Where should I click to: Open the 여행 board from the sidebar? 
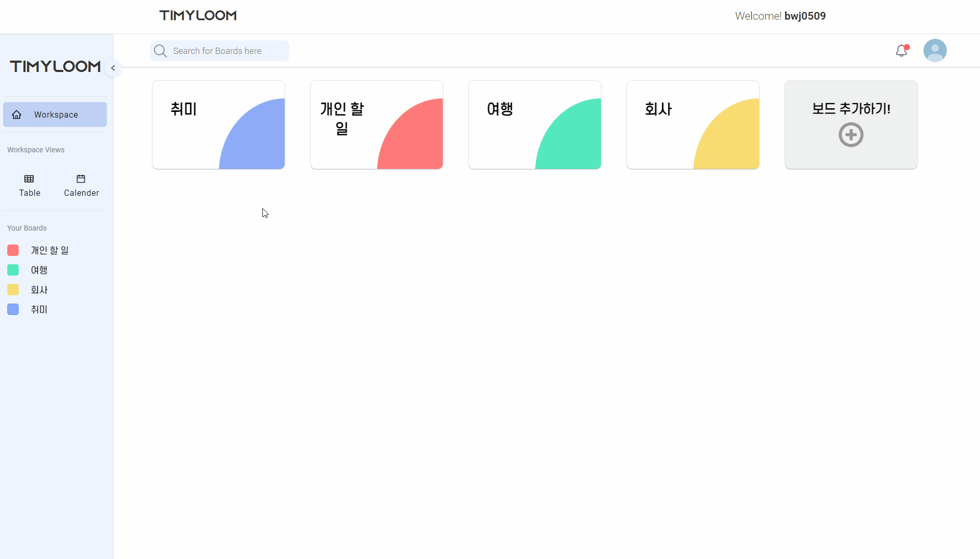pyautogui.click(x=38, y=270)
